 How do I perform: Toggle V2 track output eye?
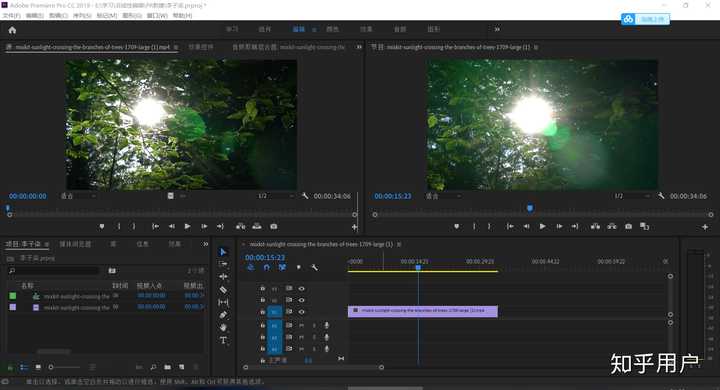pyautogui.click(x=302, y=300)
